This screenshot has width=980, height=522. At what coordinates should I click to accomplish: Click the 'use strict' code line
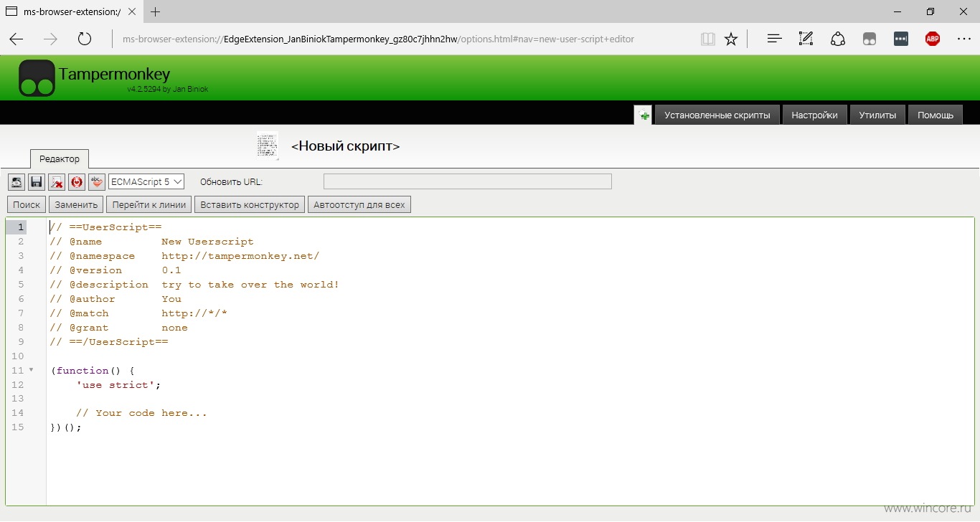coord(118,385)
